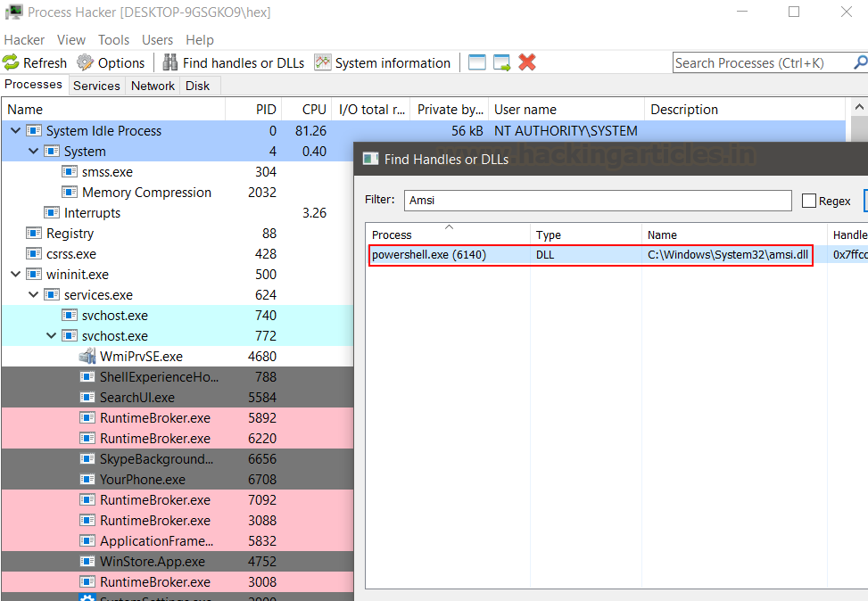Switch to the Services tab
The width and height of the screenshot is (868, 601).
point(96,86)
